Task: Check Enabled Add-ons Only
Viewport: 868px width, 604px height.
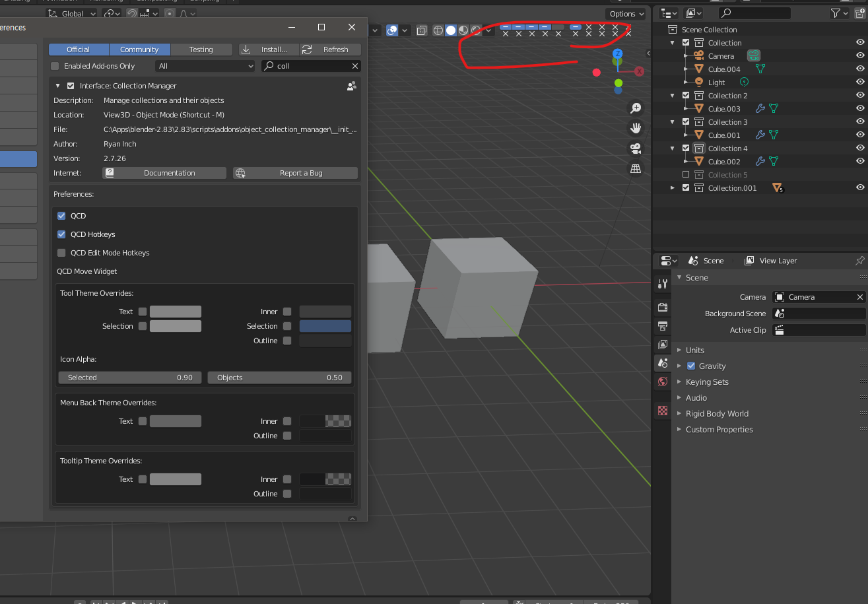Action: pos(55,66)
